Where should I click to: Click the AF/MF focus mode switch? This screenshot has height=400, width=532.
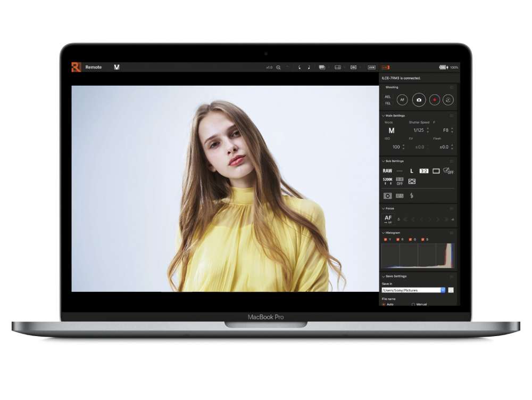click(388, 219)
